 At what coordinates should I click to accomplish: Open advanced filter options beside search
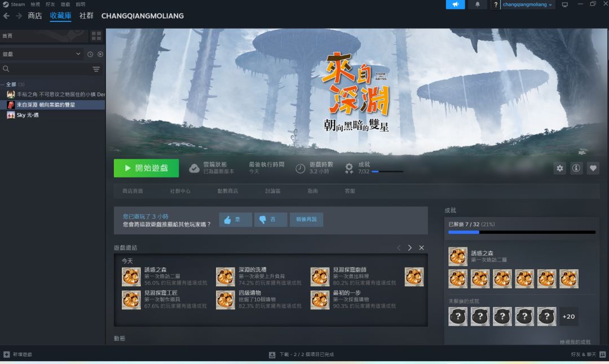click(96, 69)
